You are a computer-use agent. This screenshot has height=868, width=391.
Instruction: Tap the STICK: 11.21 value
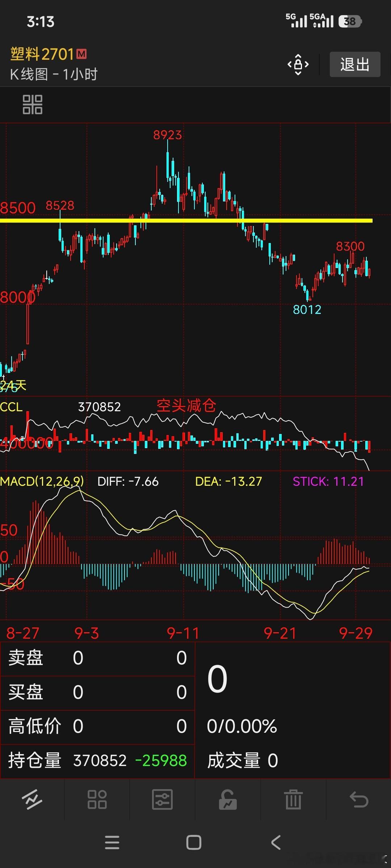coord(328,481)
